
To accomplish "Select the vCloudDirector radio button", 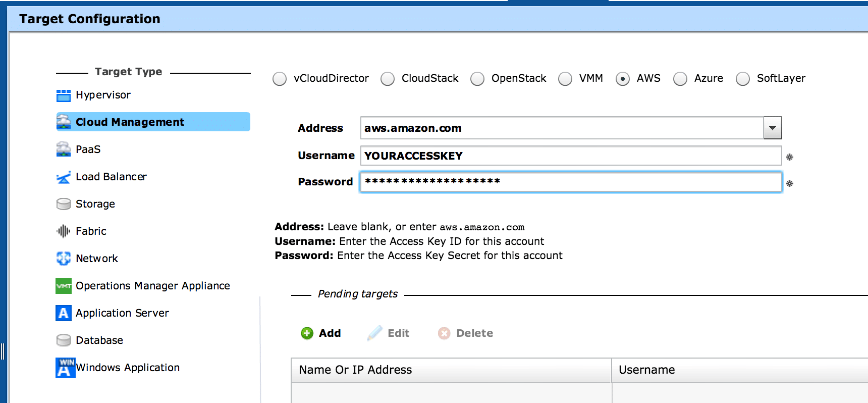I will point(280,79).
